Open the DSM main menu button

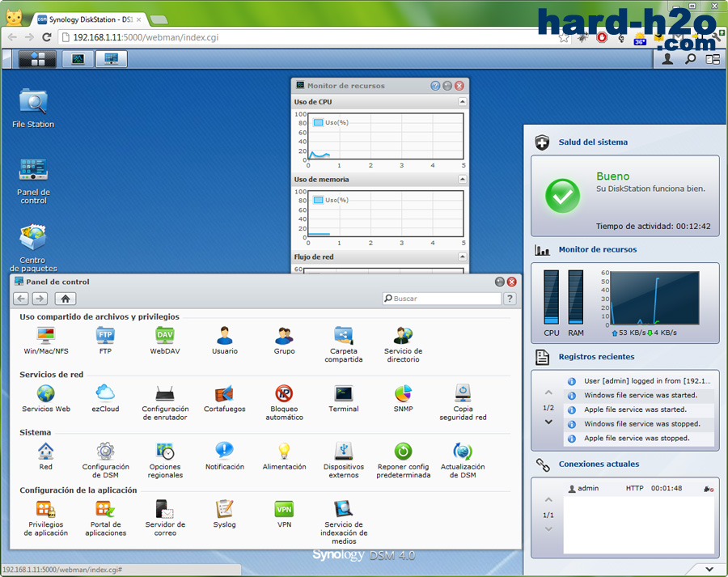point(37,59)
